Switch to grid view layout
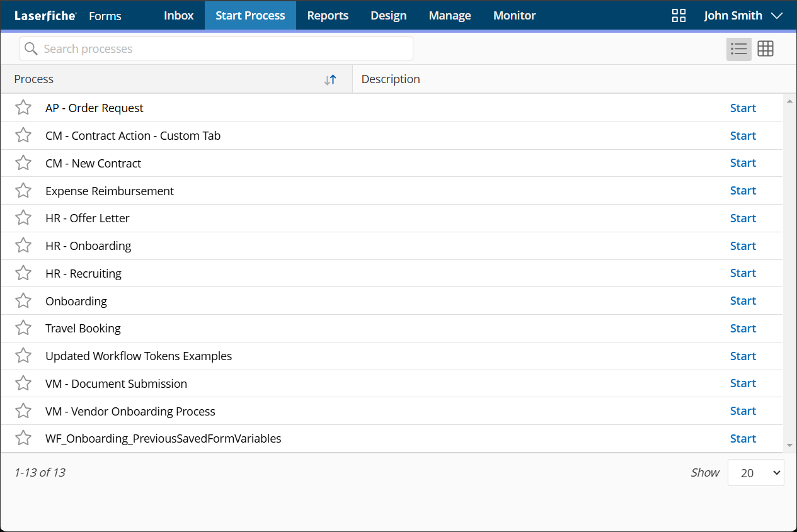 tap(765, 49)
